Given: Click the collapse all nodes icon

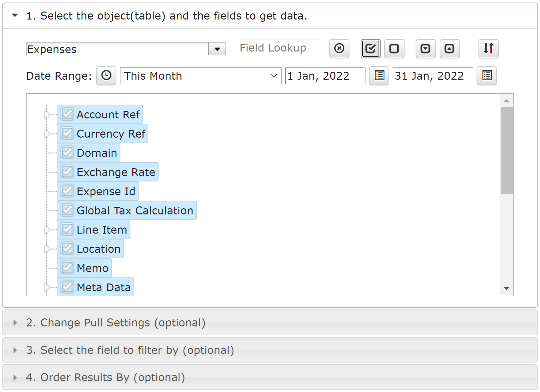Looking at the screenshot, I should [x=450, y=49].
